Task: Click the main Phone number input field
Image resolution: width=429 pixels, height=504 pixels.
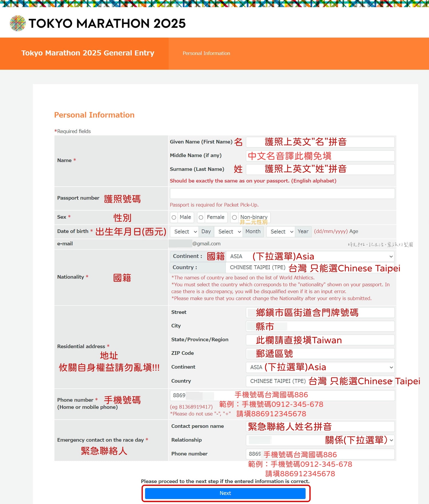Action: [x=282, y=396]
